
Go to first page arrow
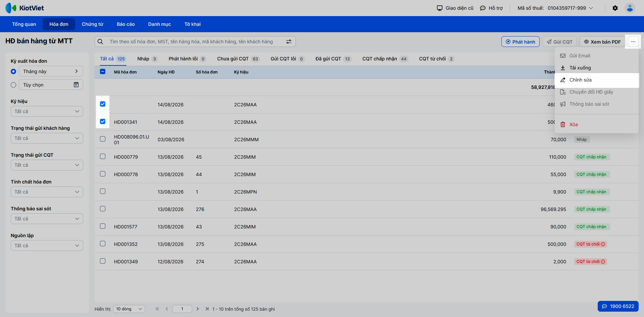(157, 309)
